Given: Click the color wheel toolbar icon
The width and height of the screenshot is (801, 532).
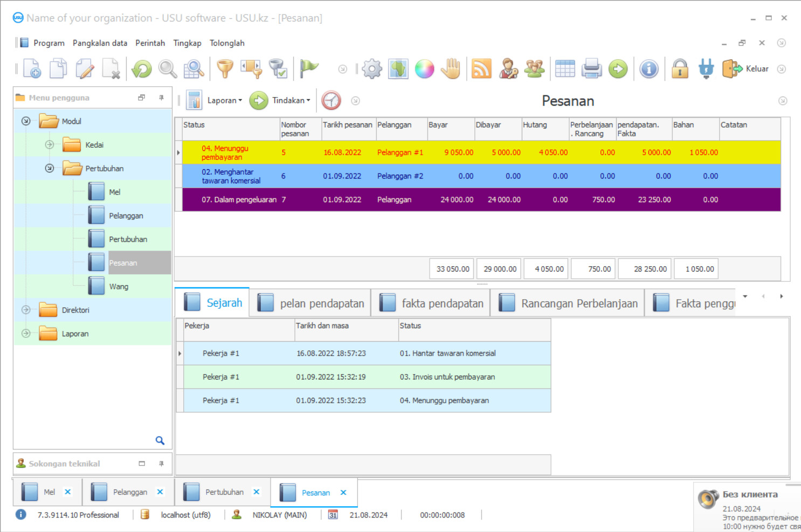Looking at the screenshot, I should pos(424,69).
